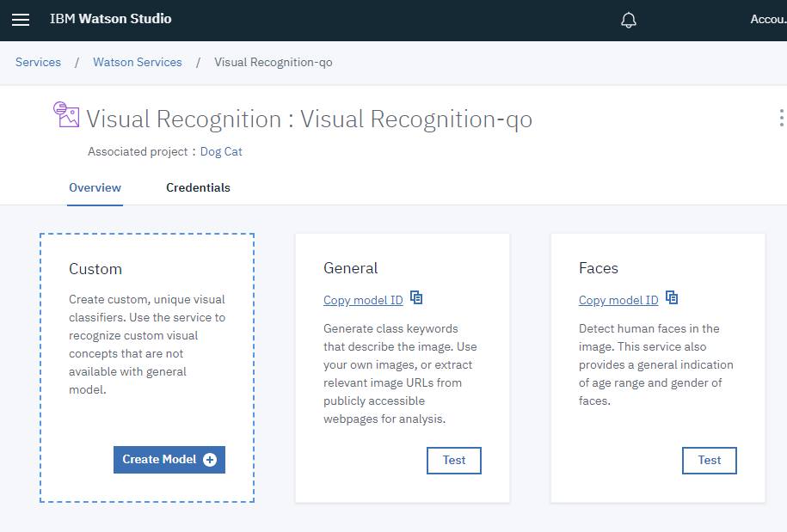Open the Account menu in the header
Image resolution: width=787 pixels, height=532 pixels.
click(768, 20)
